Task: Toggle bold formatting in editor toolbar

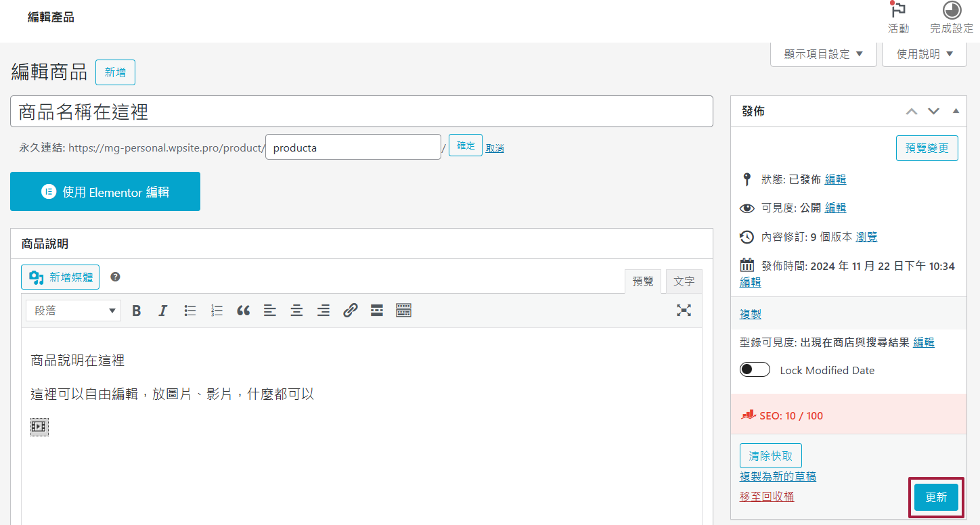Action: (x=137, y=311)
